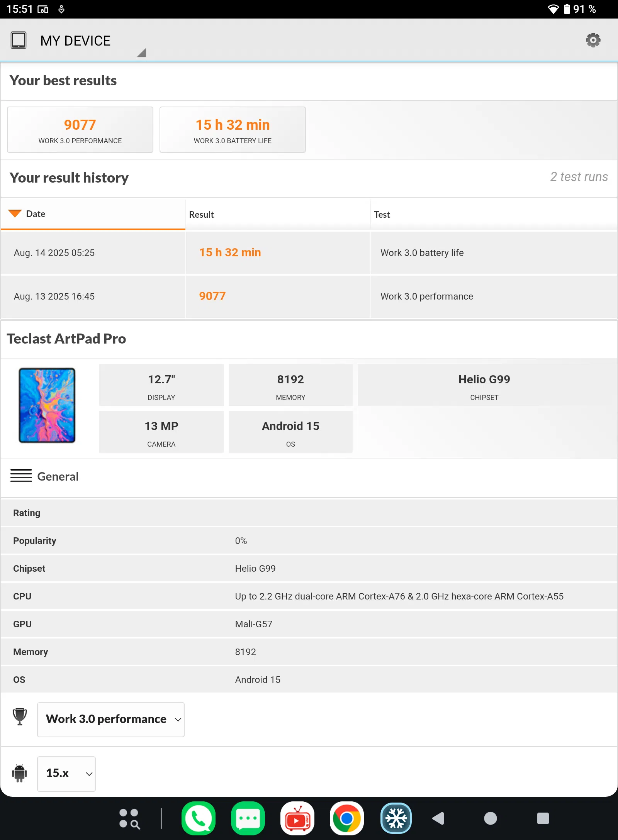Viewport: 618px width, 840px height.
Task: Tap the Home navigation circle
Action: click(x=491, y=818)
